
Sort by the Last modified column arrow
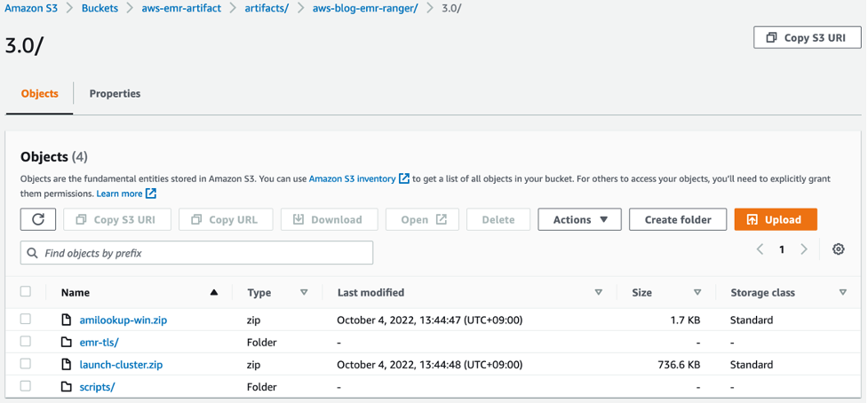(x=599, y=292)
